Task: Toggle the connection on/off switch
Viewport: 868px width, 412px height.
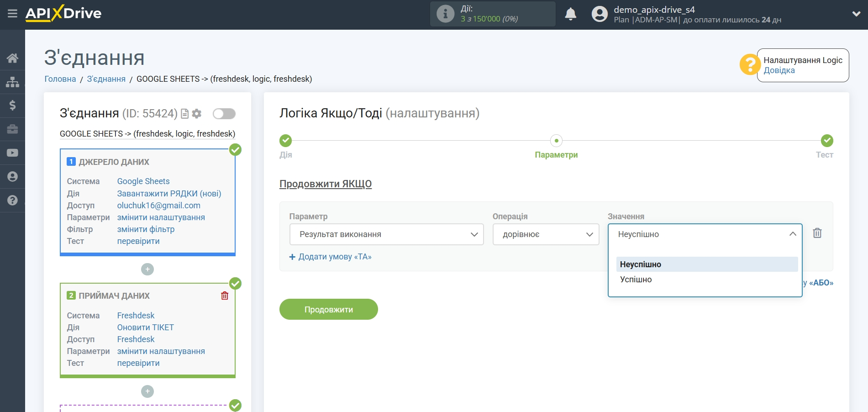Action: [224, 114]
